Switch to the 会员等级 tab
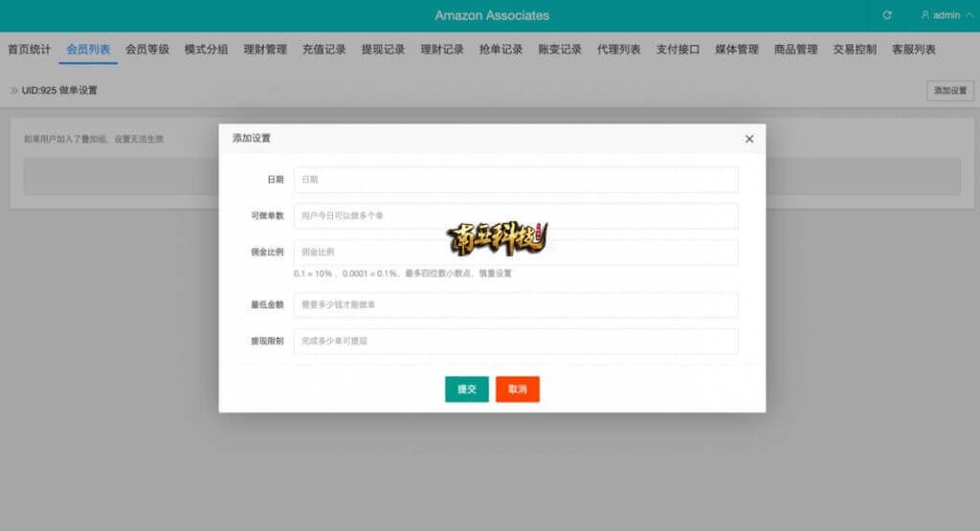The image size is (980, 531). [147, 50]
